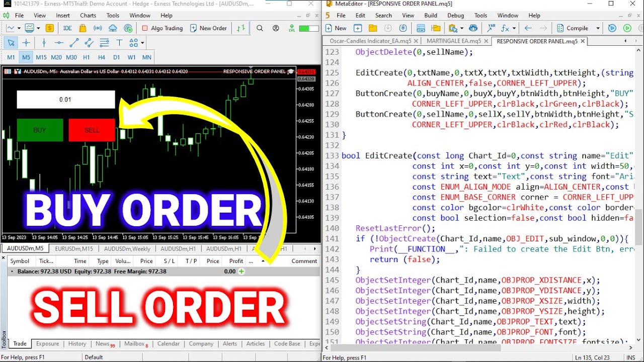This screenshot has height=362, width=644.
Task: Expand the fx function dropdown arrow
Action: coord(514,28)
